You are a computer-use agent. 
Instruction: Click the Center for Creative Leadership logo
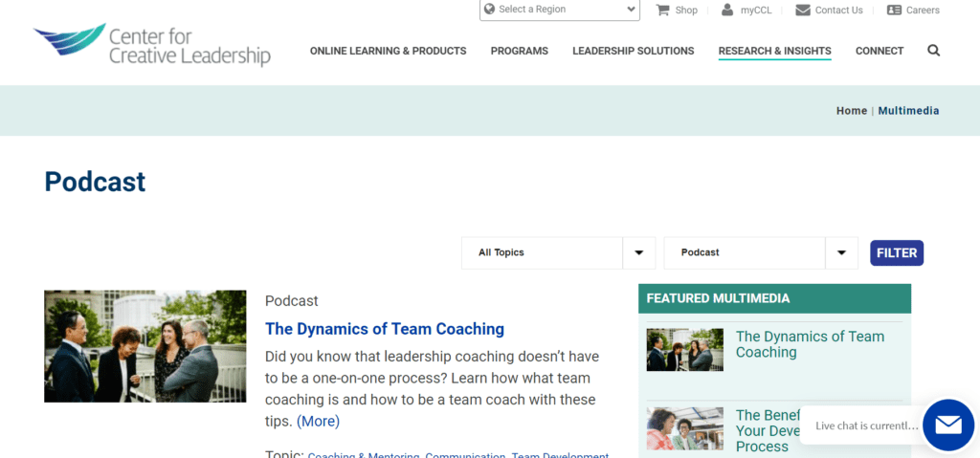click(152, 44)
